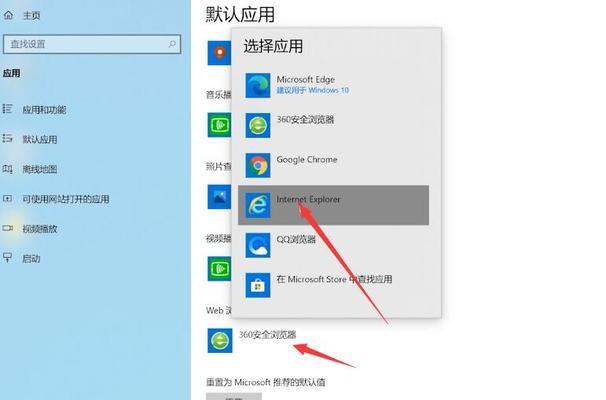The width and height of the screenshot is (606, 400).
Task: Open 默认应用 in the sidebar
Action: click(40, 140)
